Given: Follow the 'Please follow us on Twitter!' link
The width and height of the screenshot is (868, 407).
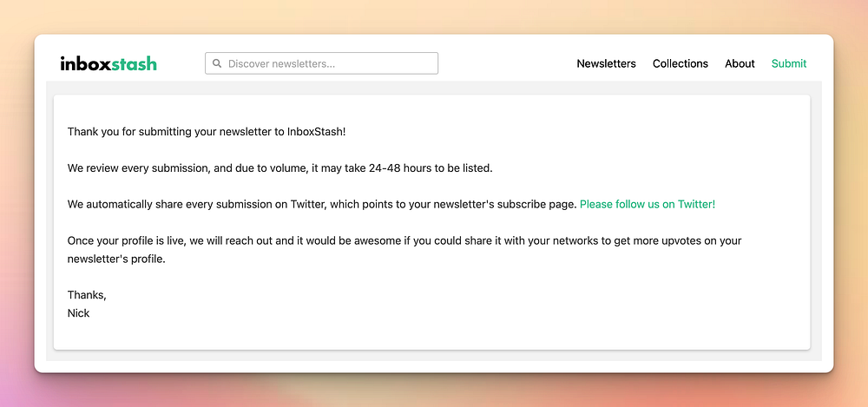Looking at the screenshot, I should (648, 204).
